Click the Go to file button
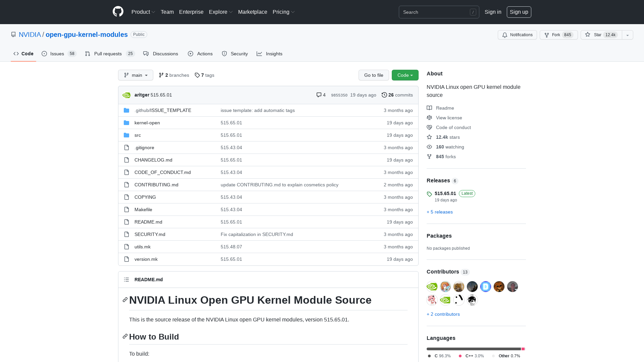This screenshot has height=362, width=644. point(374,75)
